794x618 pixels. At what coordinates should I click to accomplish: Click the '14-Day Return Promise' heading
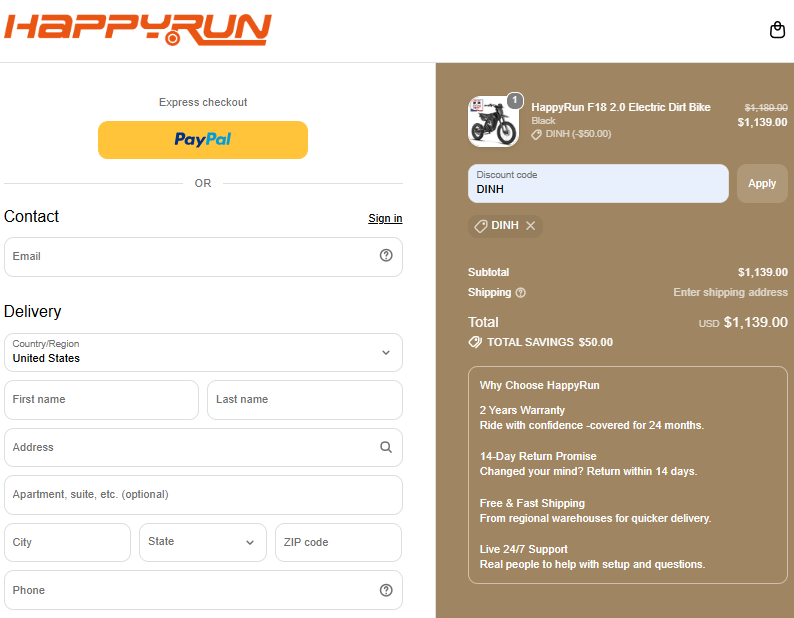(x=538, y=456)
